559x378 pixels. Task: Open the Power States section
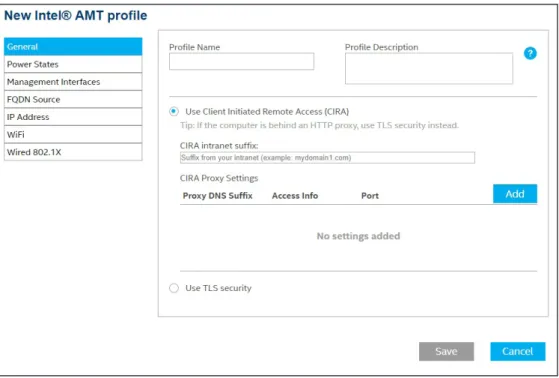pos(73,64)
